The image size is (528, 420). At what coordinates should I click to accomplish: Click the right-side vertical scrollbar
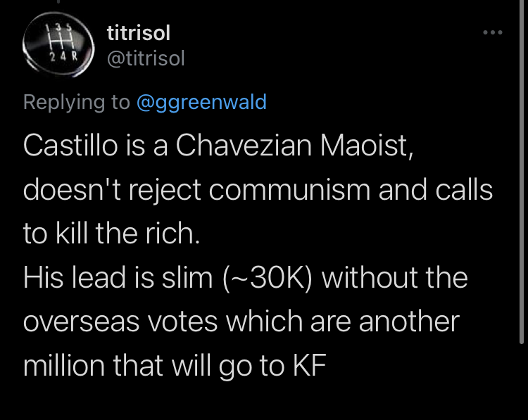click(522, 172)
